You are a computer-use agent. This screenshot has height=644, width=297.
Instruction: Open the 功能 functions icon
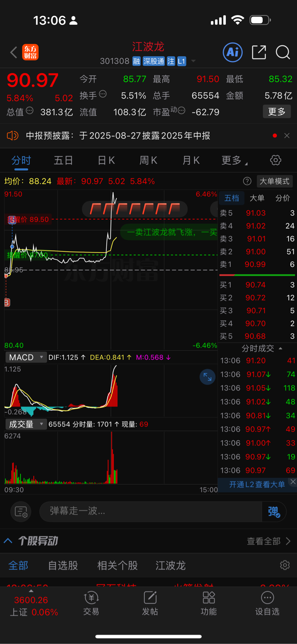pos(209,603)
